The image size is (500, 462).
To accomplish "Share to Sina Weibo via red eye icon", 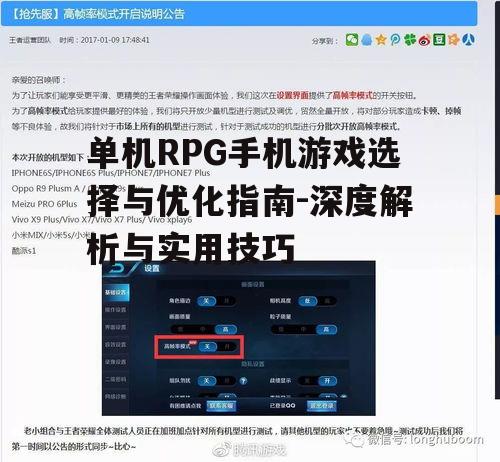I will [x=424, y=41].
